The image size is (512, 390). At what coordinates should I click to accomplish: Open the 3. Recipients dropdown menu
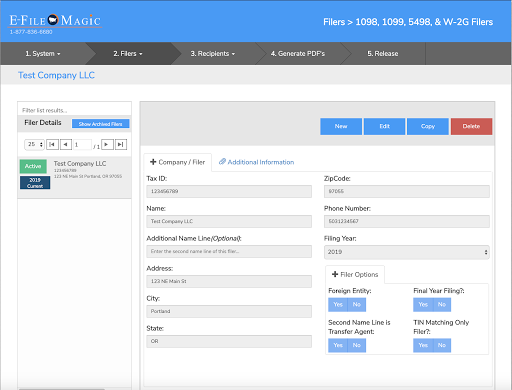click(x=213, y=53)
